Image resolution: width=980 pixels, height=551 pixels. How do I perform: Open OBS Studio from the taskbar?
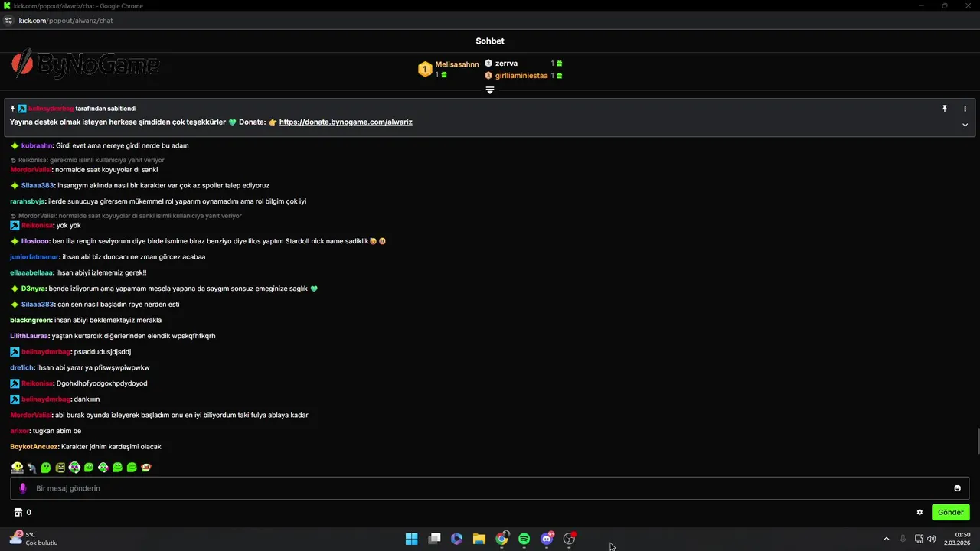(569, 539)
